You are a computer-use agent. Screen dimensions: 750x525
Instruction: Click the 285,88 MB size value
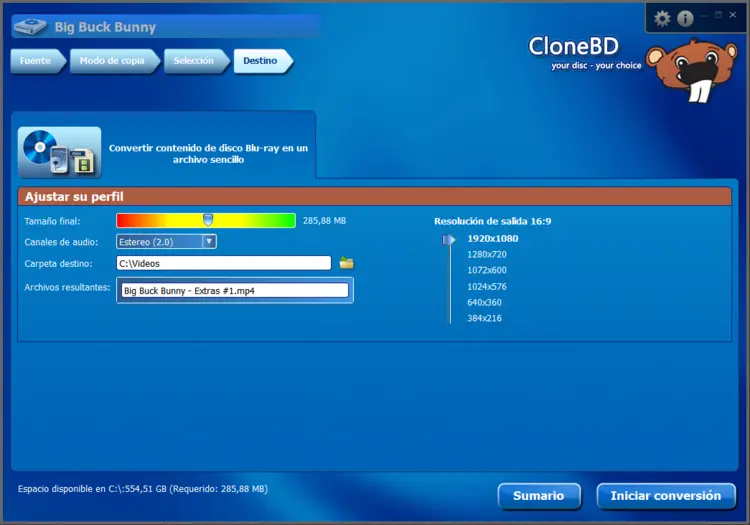pos(324,220)
